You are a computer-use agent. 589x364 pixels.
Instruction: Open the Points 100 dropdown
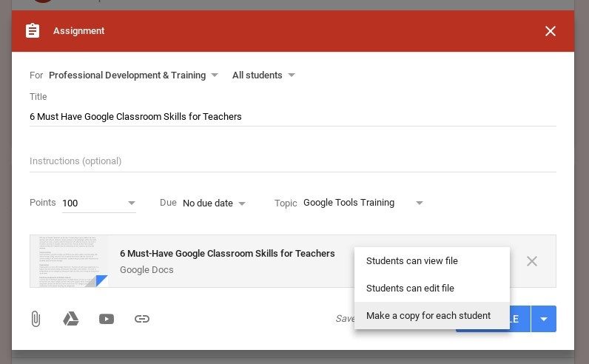pos(99,203)
